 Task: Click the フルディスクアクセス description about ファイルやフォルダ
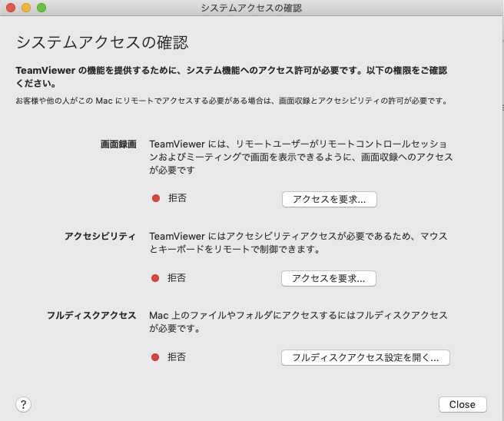(x=298, y=322)
